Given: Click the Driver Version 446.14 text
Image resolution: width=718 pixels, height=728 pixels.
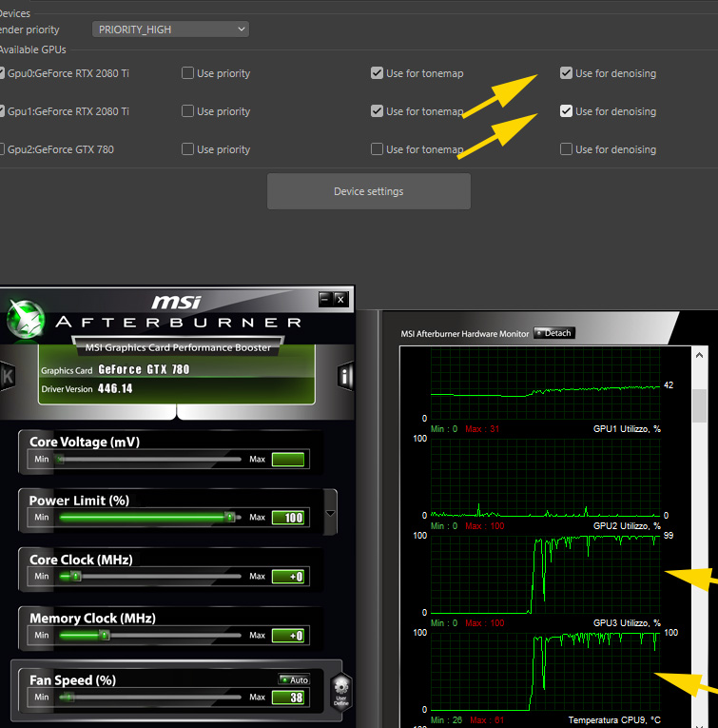Looking at the screenshot, I should [x=87, y=388].
